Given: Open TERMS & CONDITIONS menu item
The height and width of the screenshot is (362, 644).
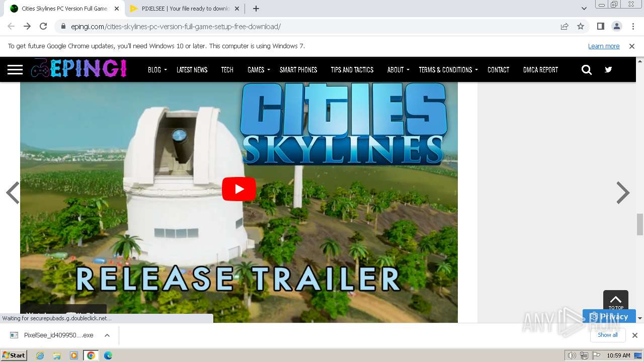Looking at the screenshot, I should pyautogui.click(x=445, y=70).
